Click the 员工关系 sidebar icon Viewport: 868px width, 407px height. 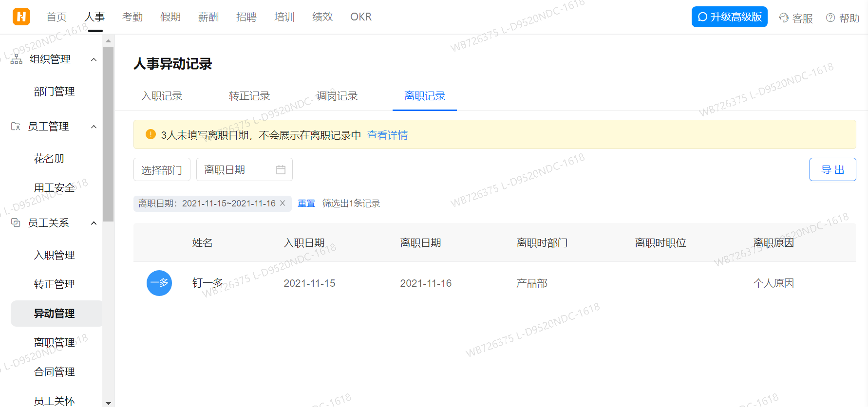[x=16, y=223]
